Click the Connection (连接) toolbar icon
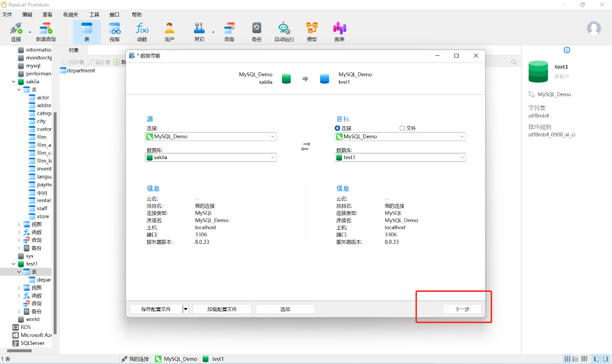 (16, 31)
